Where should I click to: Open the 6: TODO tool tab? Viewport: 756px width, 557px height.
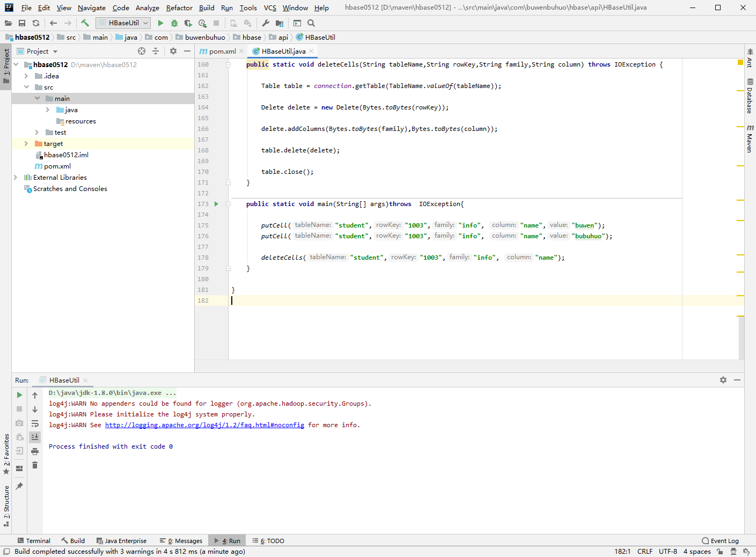(x=268, y=540)
